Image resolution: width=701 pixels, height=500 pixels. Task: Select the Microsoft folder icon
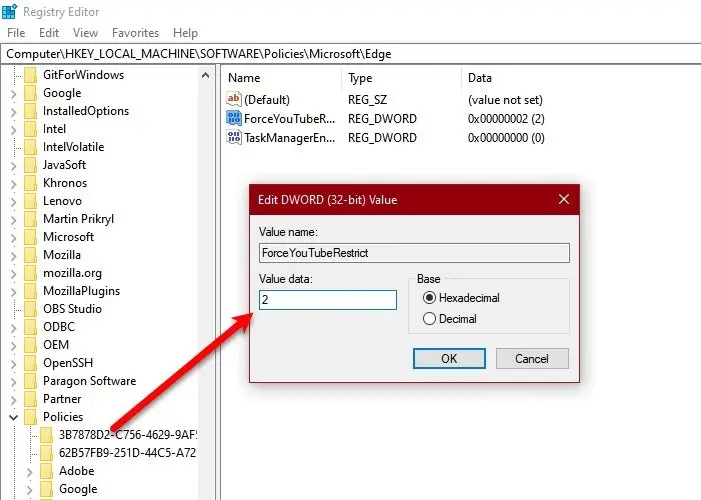pyautogui.click(x=30, y=237)
